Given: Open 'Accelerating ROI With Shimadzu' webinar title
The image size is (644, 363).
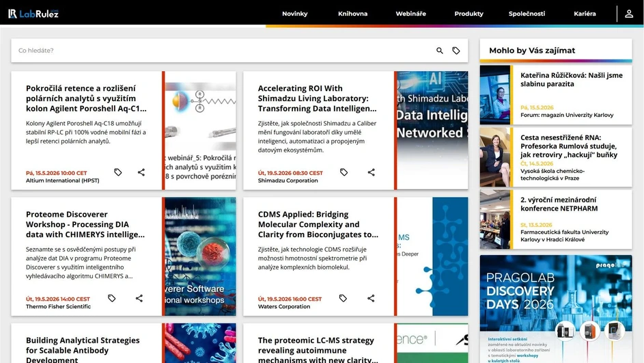Looking at the screenshot, I should tap(317, 98).
